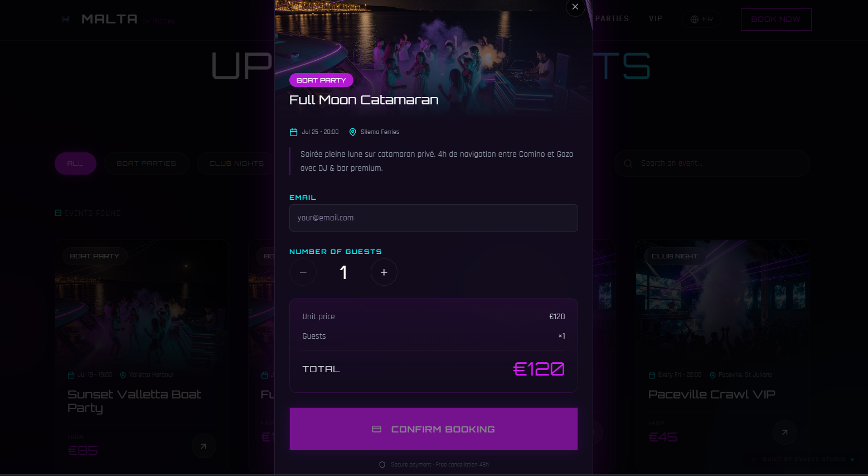Click shield icon beside Secure payment
This screenshot has width=868, height=476.
382,465
